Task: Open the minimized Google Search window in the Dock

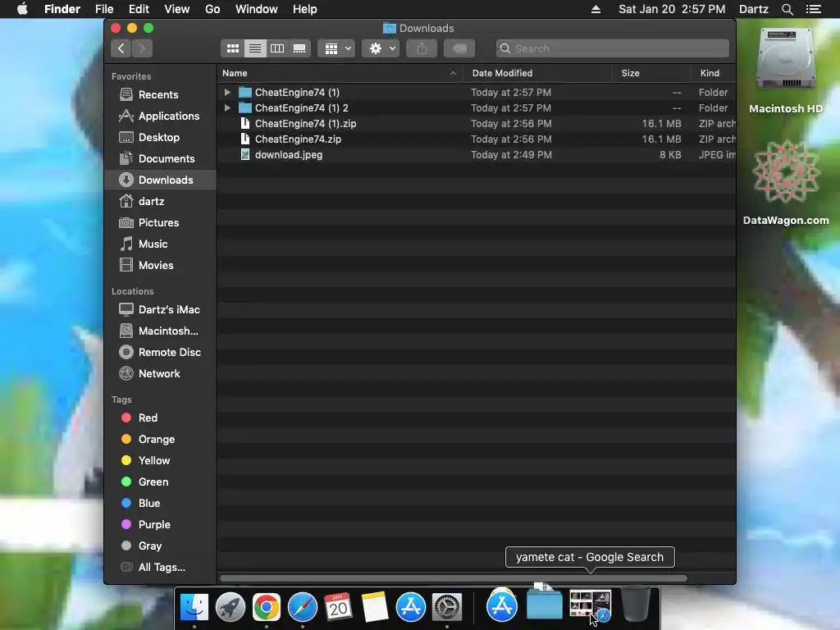Action: click(590, 605)
